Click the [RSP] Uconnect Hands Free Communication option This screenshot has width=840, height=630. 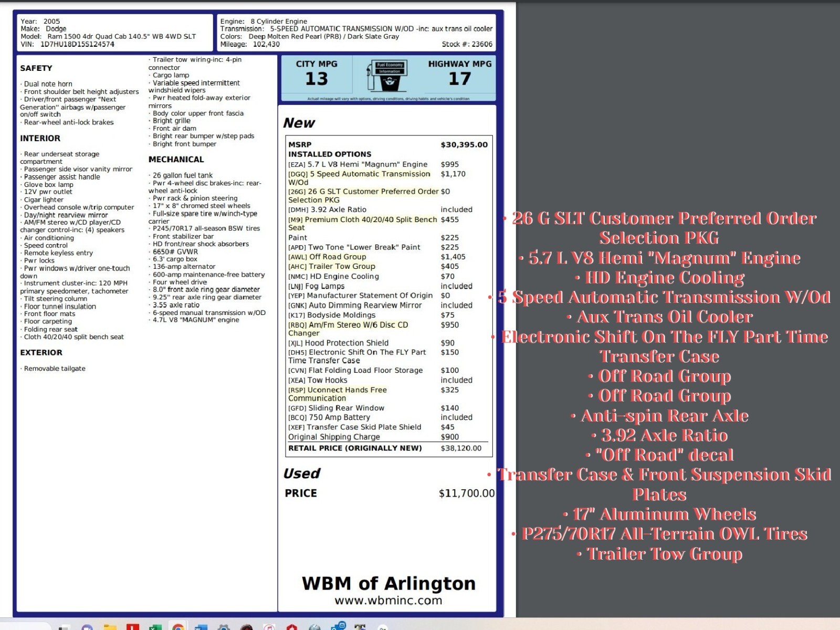(373, 394)
